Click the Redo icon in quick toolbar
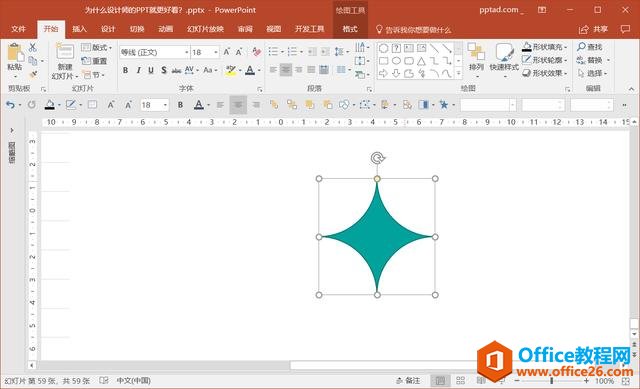The image size is (640, 389). (x=31, y=105)
